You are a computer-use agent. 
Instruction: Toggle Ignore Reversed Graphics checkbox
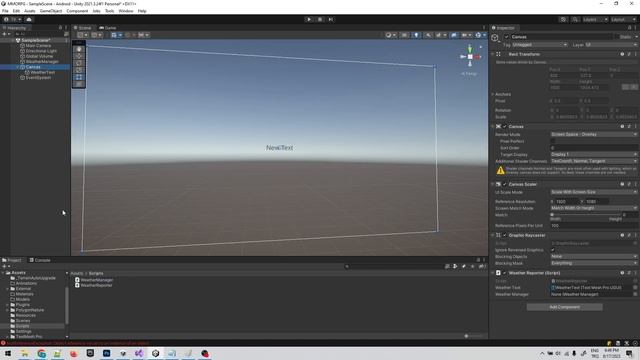(553, 250)
